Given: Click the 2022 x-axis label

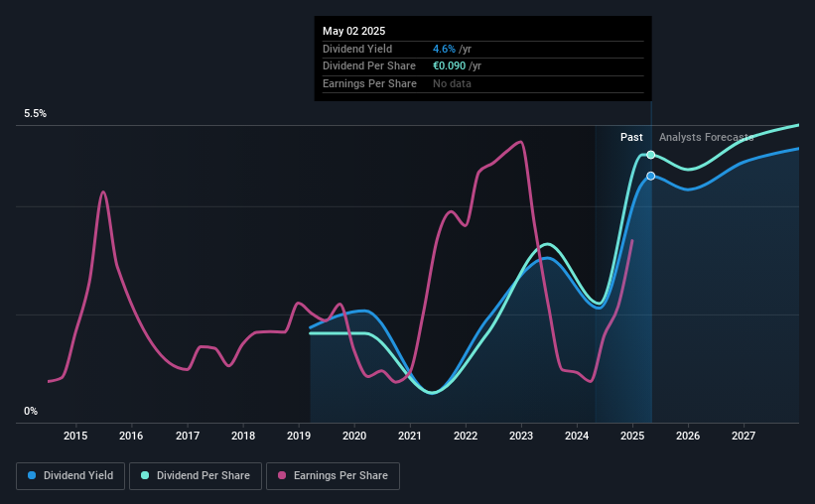Looking at the screenshot, I should [x=466, y=436].
